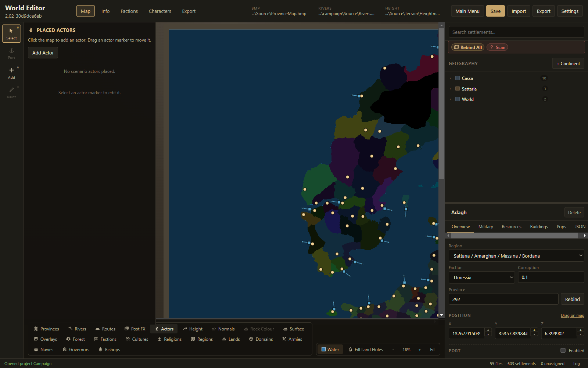Check the Cassa continent checkbox
This screenshot has height=368, width=588.
[x=458, y=78]
